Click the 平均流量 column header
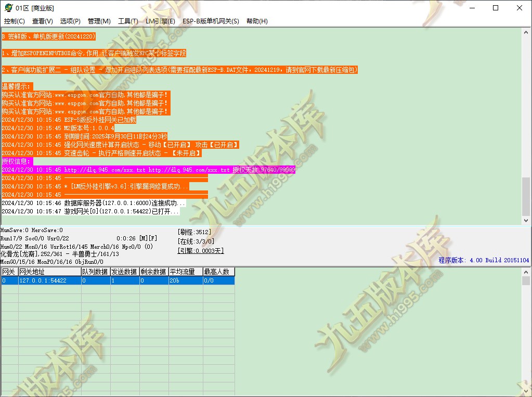532x397 pixels. [186, 272]
